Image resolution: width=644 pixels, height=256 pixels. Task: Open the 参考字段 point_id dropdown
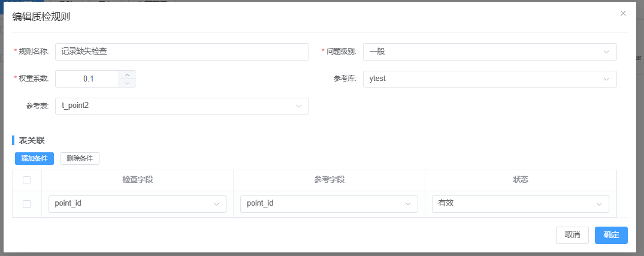coord(329,204)
